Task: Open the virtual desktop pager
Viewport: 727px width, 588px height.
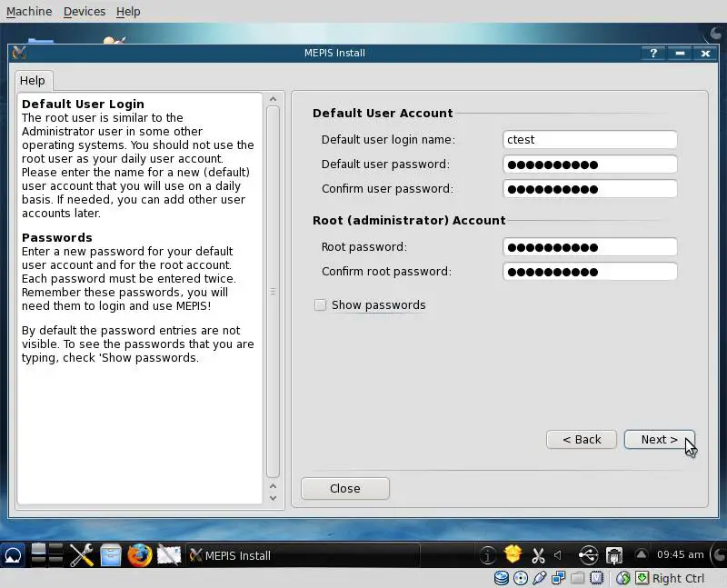Action: point(47,555)
